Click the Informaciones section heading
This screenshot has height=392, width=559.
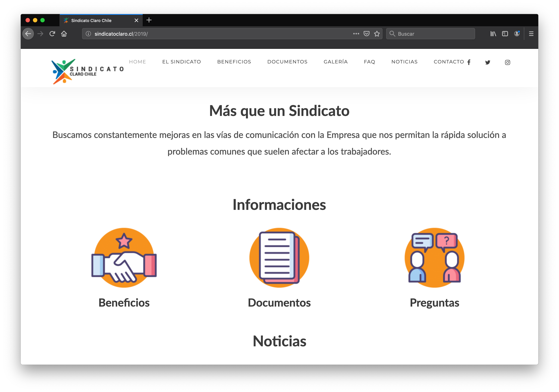tap(279, 205)
